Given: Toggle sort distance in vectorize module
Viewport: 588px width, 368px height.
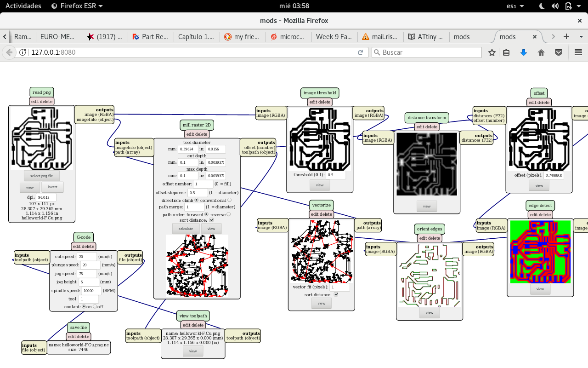Looking at the screenshot, I should pyautogui.click(x=336, y=294).
